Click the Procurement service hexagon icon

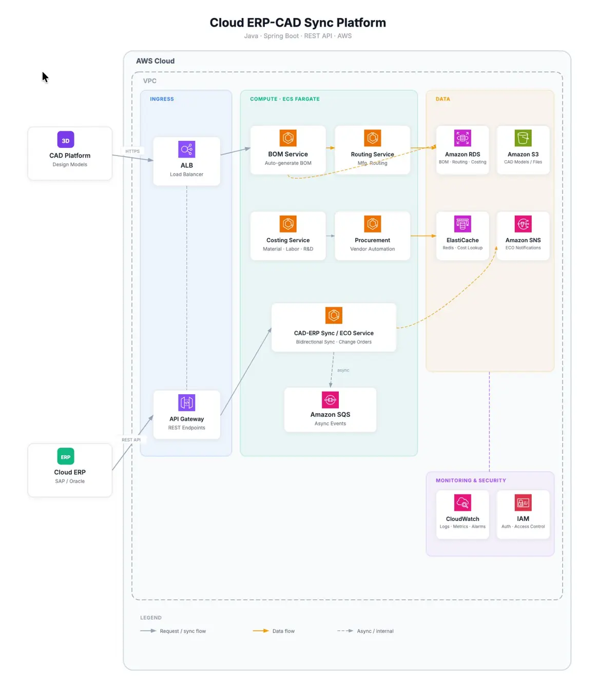[372, 223]
